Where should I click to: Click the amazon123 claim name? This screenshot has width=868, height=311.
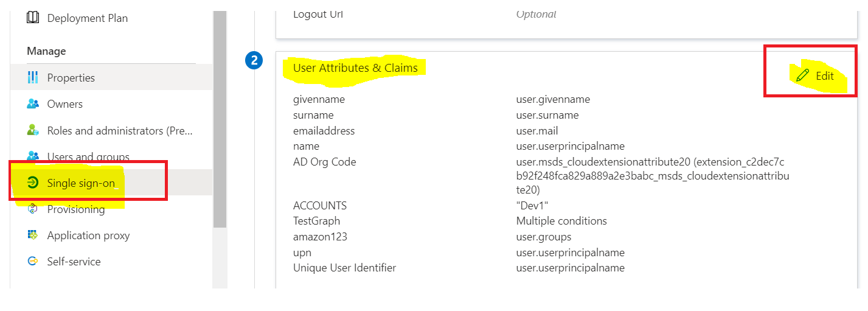319,237
